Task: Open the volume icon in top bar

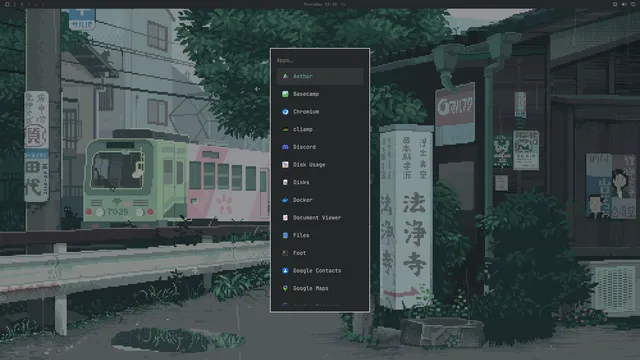Action: click(624, 4)
